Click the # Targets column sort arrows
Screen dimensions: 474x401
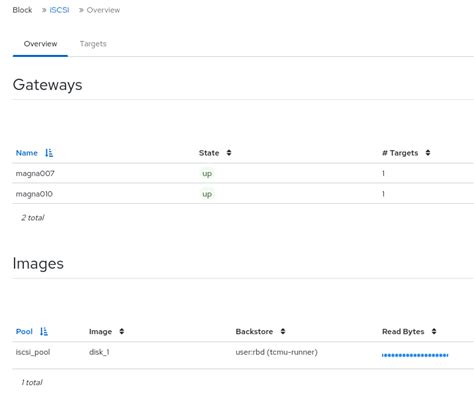(x=428, y=153)
